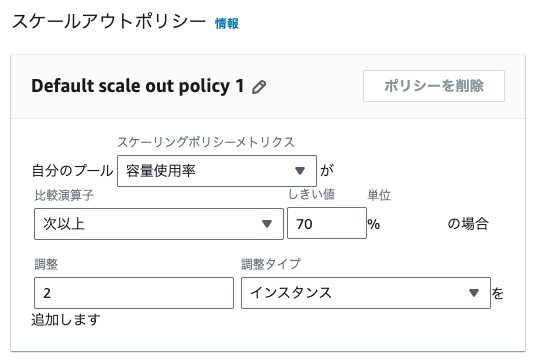538x360 pixels.
Task: Click the スケーリングポリシーメトリクス label
Action: (206, 142)
